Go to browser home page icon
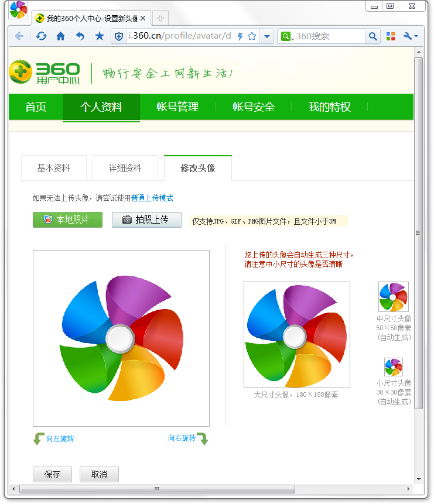Image resolution: width=434 pixels, height=504 pixels. click(x=60, y=36)
